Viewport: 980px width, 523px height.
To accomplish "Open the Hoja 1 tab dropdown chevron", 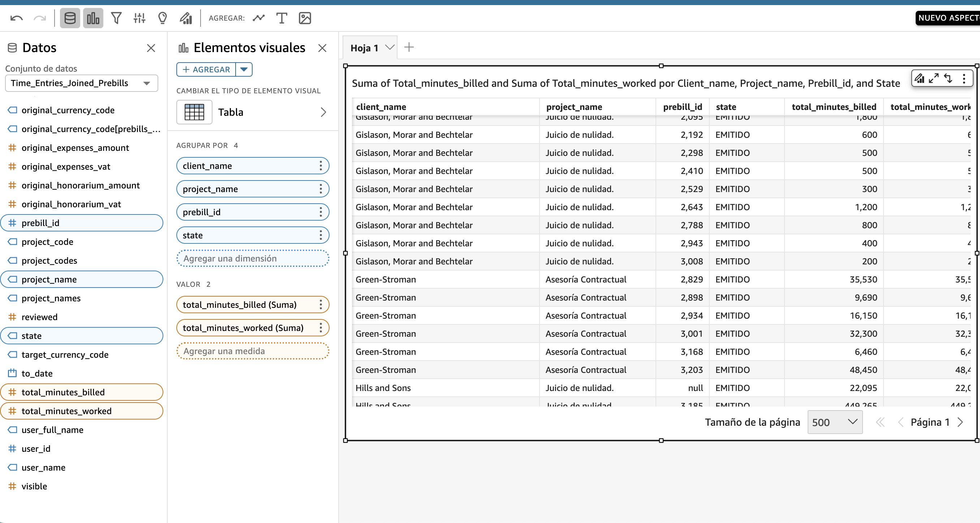I will tap(389, 48).
